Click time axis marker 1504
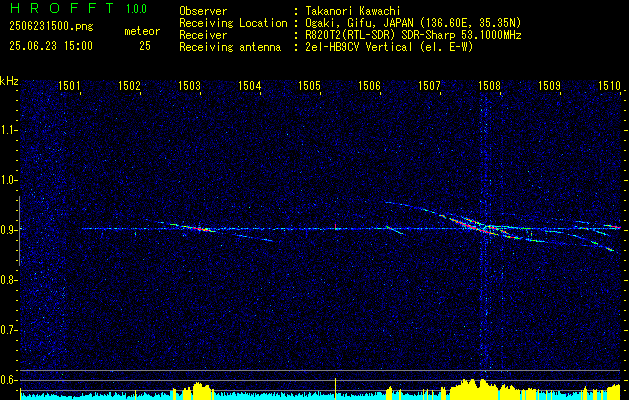 click(x=250, y=85)
